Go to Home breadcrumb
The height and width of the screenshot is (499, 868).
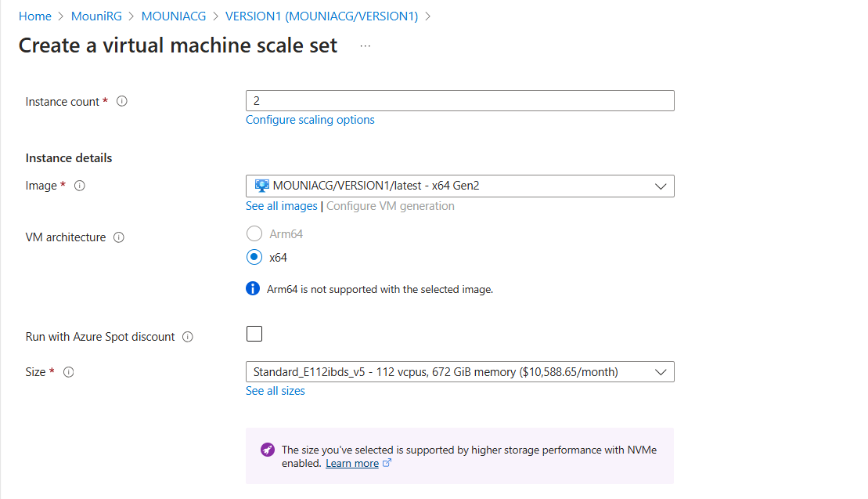pyautogui.click(x=34, y=16)
